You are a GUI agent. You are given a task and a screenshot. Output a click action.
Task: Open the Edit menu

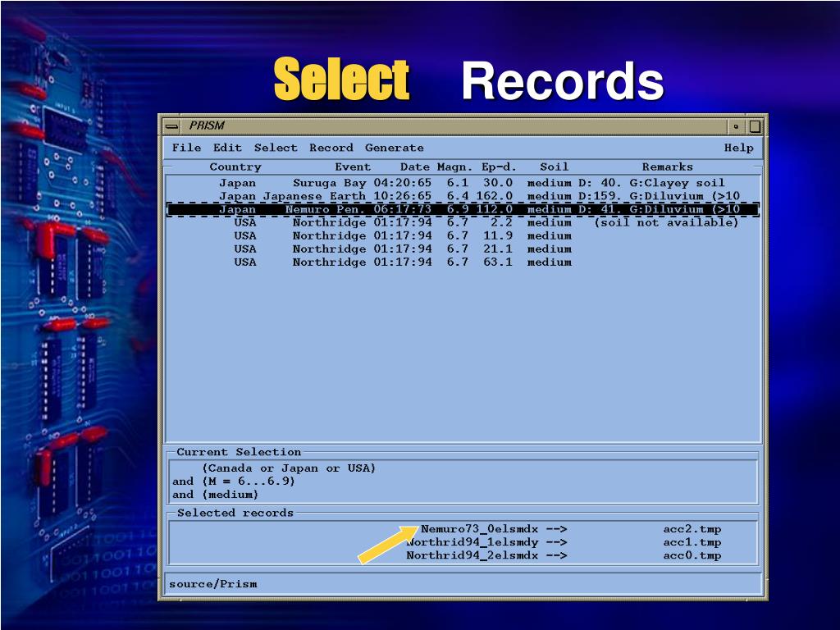[x=227, y=148]
